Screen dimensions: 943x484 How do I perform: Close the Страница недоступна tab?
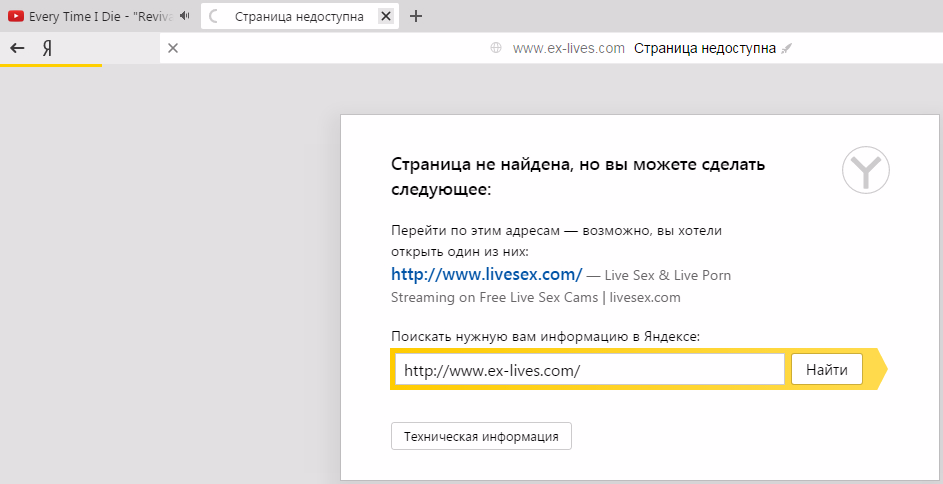click(386, 16)
